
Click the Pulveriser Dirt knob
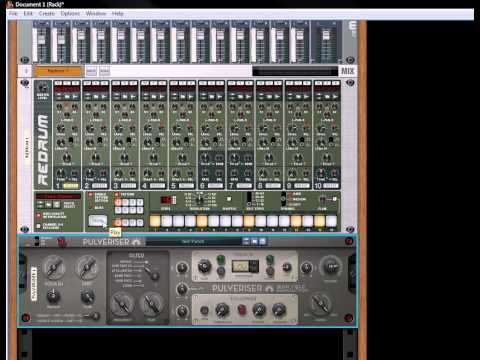pyautogui.click(x=87, y=268)
